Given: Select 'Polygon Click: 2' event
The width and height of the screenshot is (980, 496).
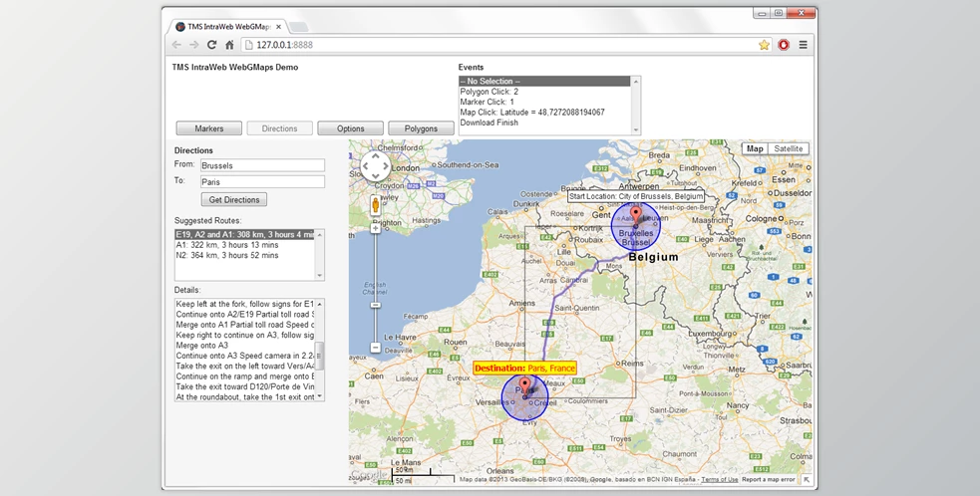Looking at the screenshot, I should pyautogui.click(x=545, y=92).
